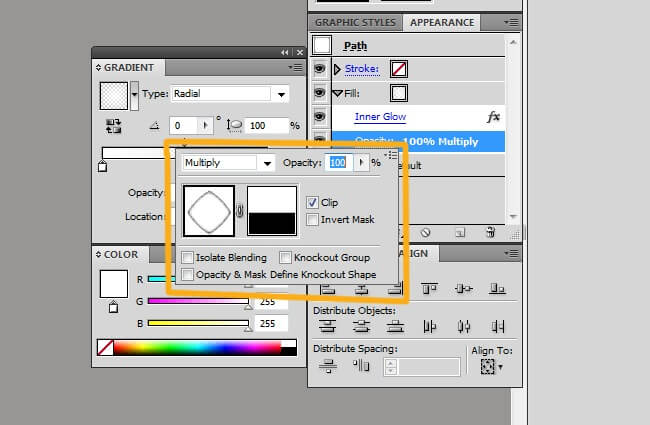650x425 pixels.
Task: Click Delete Selected Item trash icon
Action: [x=490, y=231]
